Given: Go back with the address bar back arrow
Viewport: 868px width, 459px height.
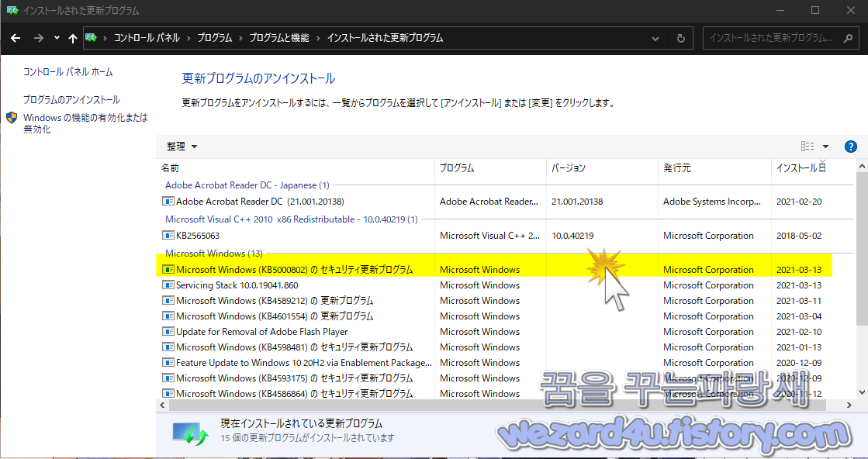Looking at the screenshot, I should [16, 38].
